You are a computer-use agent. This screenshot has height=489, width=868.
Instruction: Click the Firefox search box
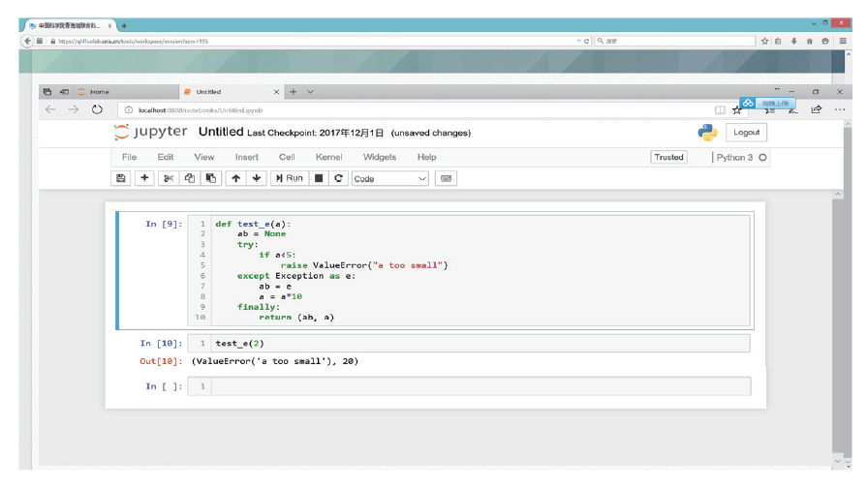pos(675,41)
